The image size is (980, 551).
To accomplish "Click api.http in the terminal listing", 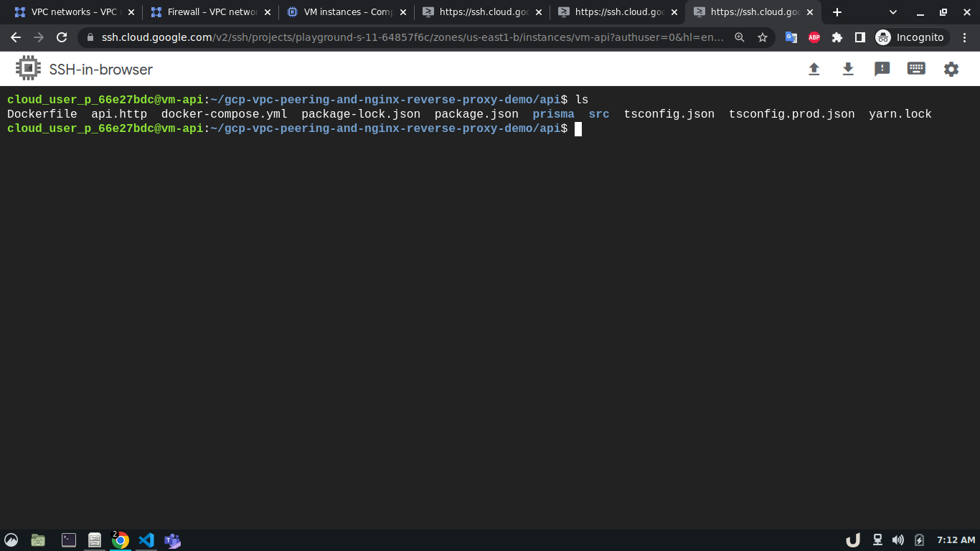I will [119, 114].
